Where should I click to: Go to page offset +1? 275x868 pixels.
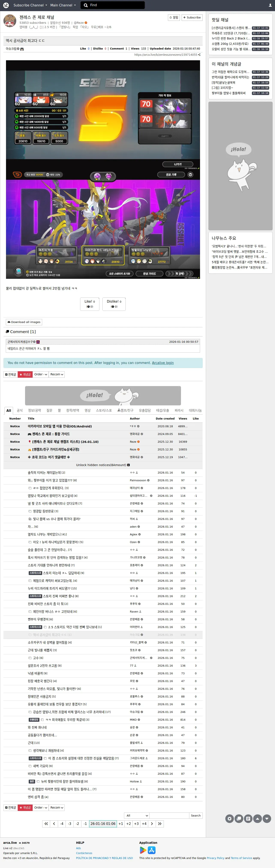click(121, 824)
